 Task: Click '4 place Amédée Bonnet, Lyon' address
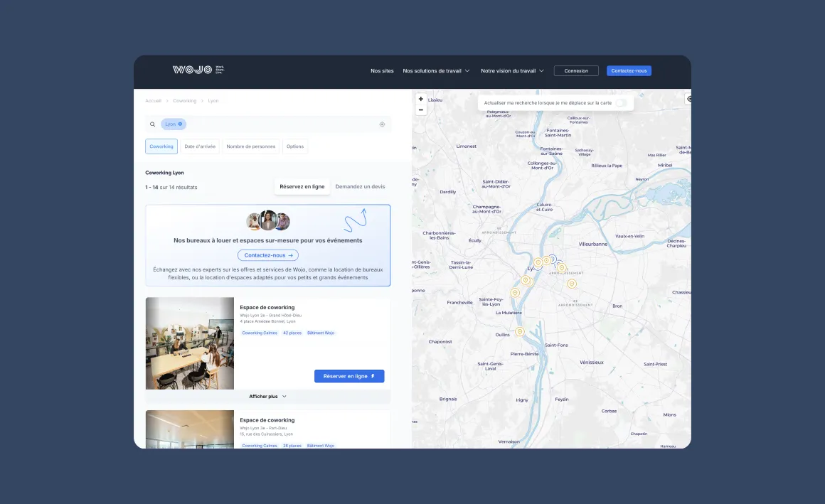pyautogui.click(x=268, y=321)
